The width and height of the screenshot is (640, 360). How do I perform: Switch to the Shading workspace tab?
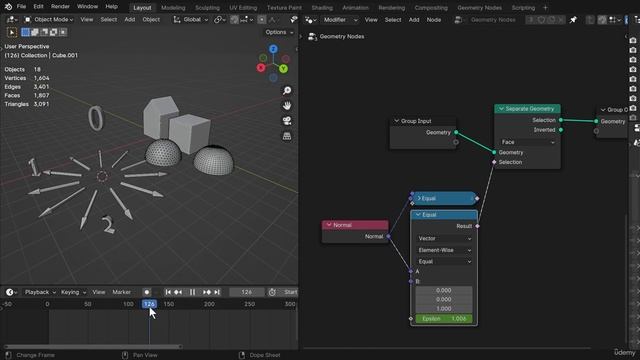point(322,8)
